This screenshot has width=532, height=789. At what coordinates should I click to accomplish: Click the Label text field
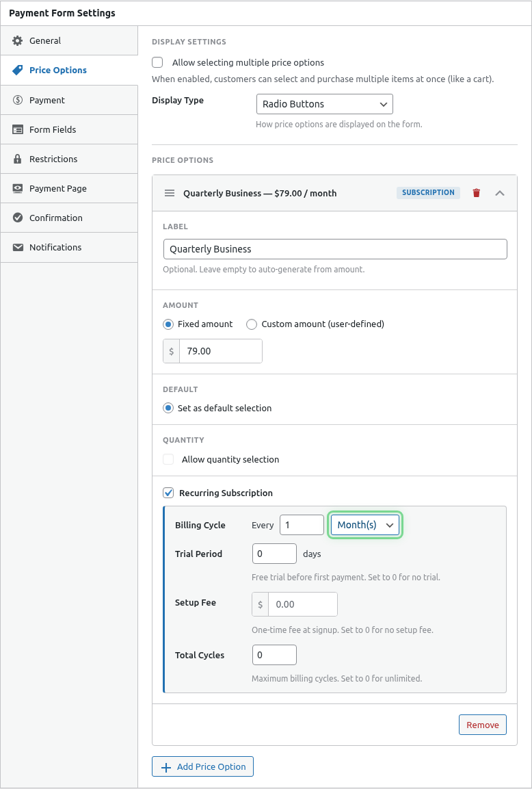(x=335, y=249)
